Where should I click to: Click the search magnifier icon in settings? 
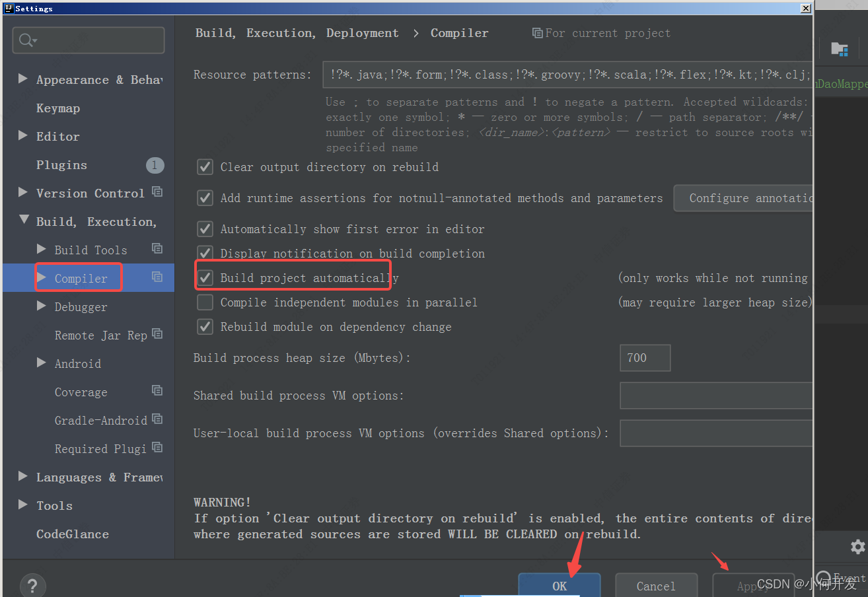click(28, 41)
